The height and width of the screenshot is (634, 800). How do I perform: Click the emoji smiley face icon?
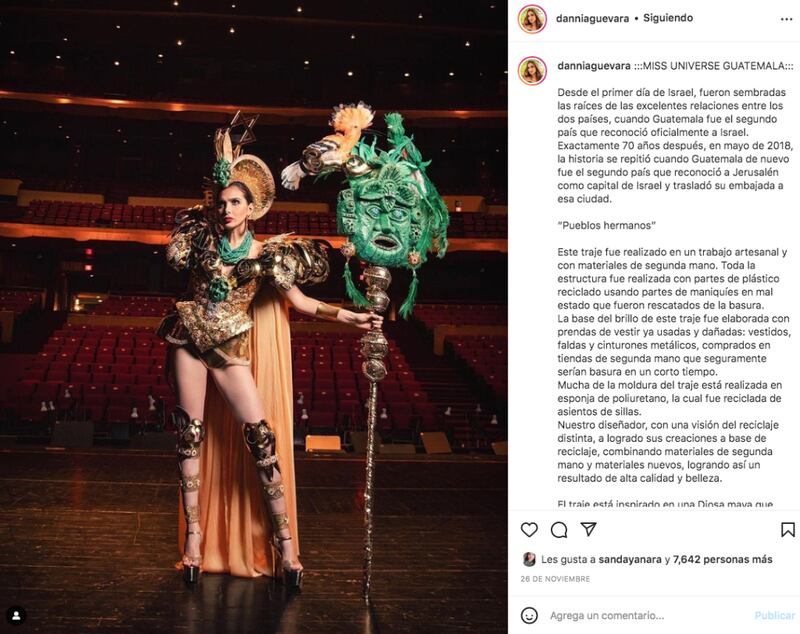coord(529,616)
